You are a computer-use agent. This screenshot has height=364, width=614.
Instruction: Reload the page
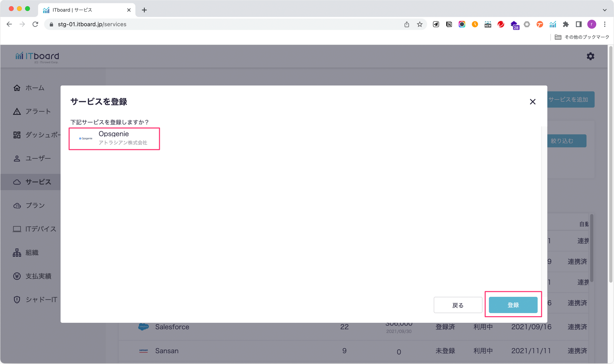pos(35,24)
